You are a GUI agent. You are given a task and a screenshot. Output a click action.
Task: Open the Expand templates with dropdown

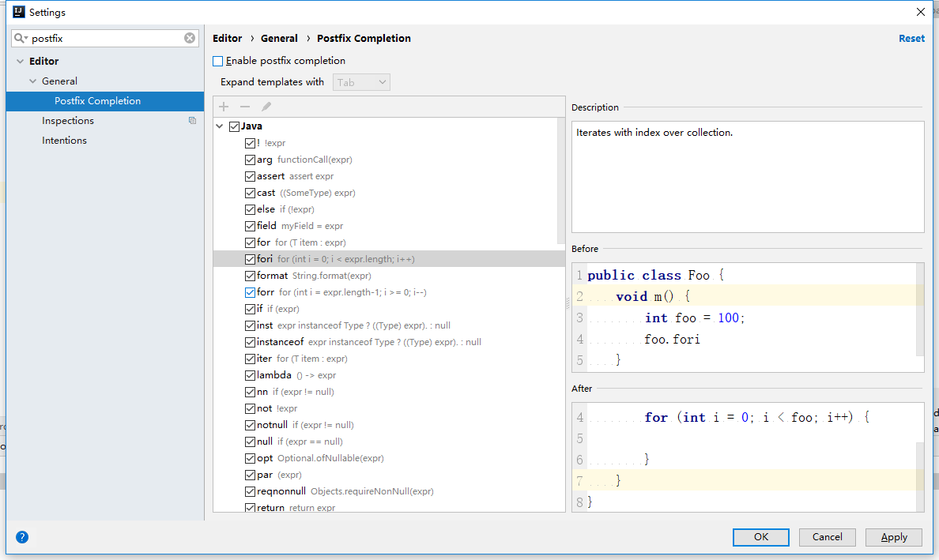click(361, 81)
